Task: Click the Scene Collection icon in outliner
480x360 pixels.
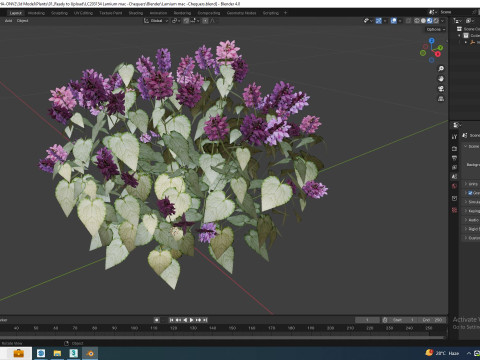Action: tap(459, 29)
